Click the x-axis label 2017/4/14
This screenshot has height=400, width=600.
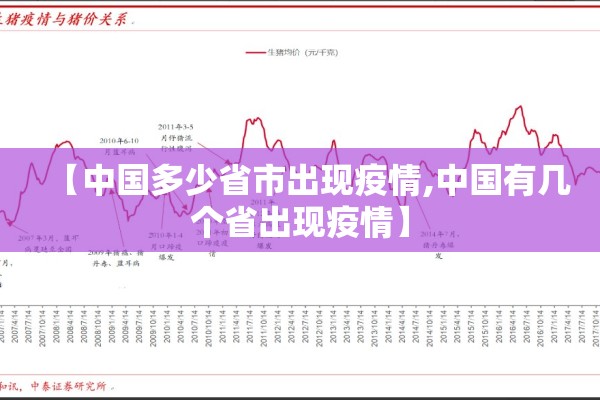[568, 326]
